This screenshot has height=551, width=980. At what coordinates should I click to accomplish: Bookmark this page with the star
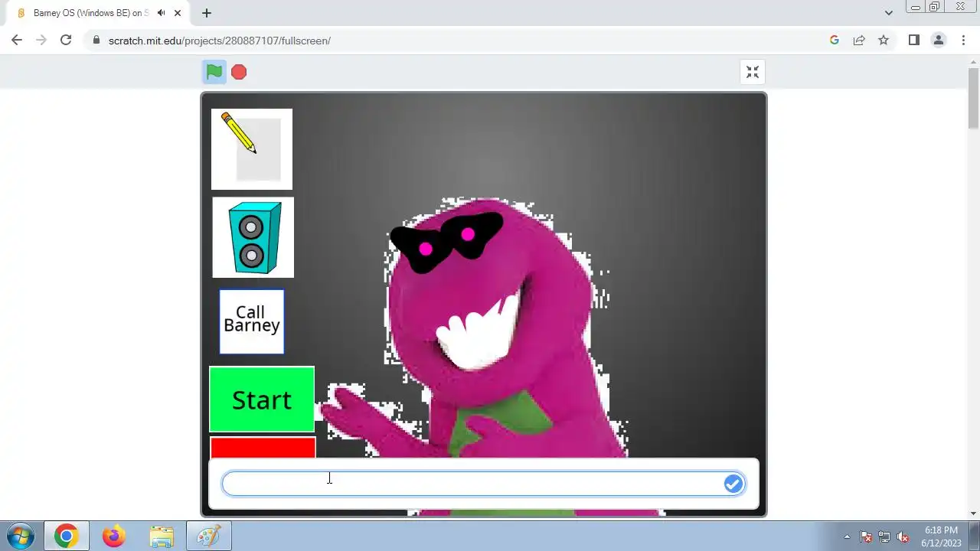tap(884, 40)
